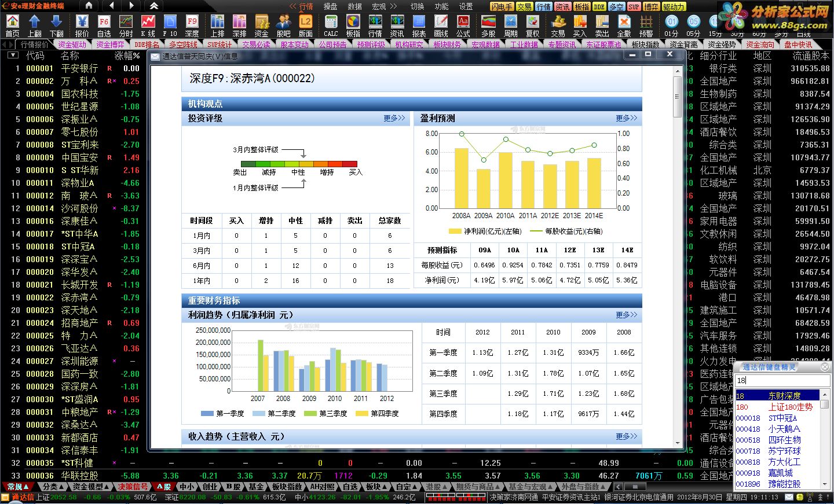Select stock row 000001 平安银行

[72, 68]
